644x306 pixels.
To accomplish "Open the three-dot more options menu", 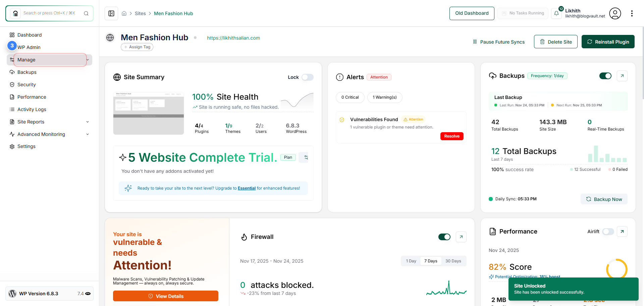I will [632, 13].
